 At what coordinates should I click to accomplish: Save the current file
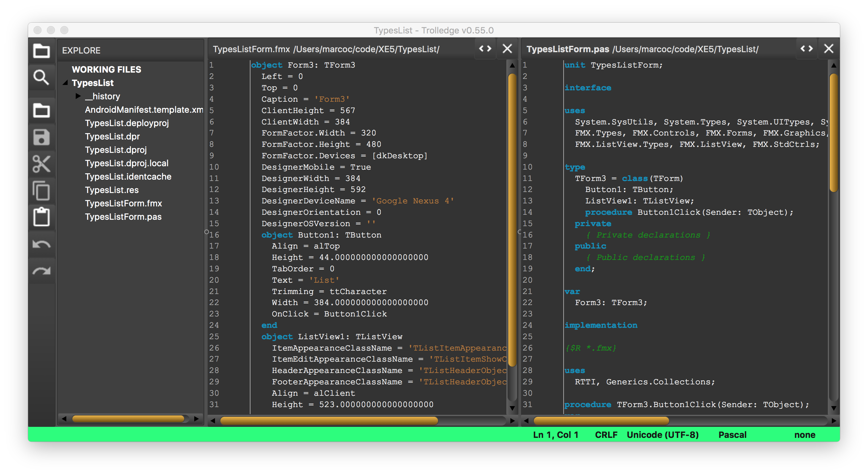tap(42, 137)
